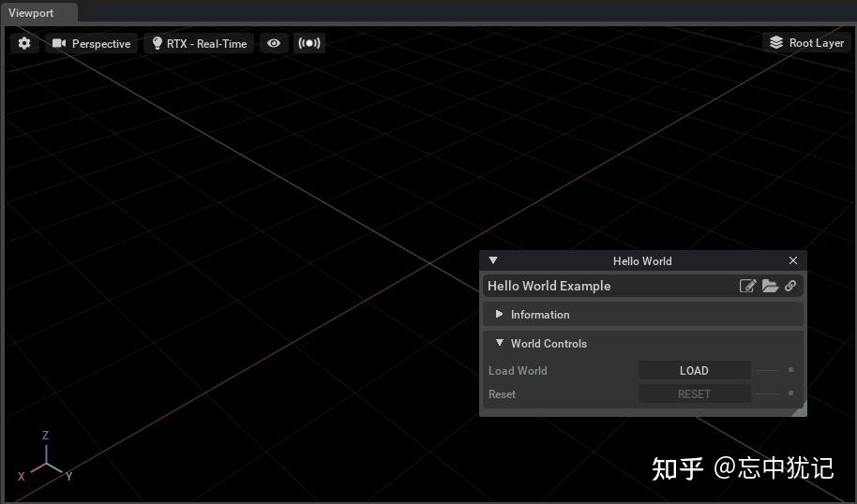857x504 pixels.
Task: Collapse the Hello World window triangle
Action: 493,260
